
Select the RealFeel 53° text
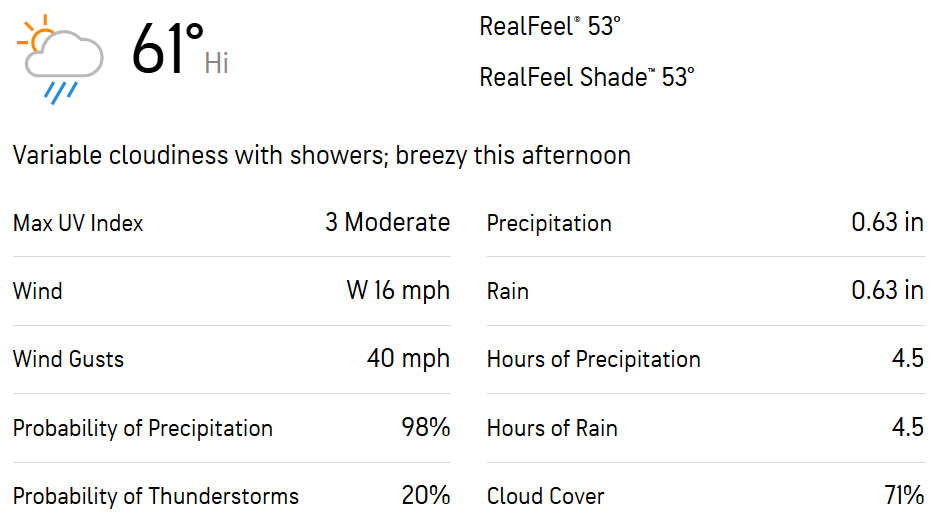tap(550, 26)
